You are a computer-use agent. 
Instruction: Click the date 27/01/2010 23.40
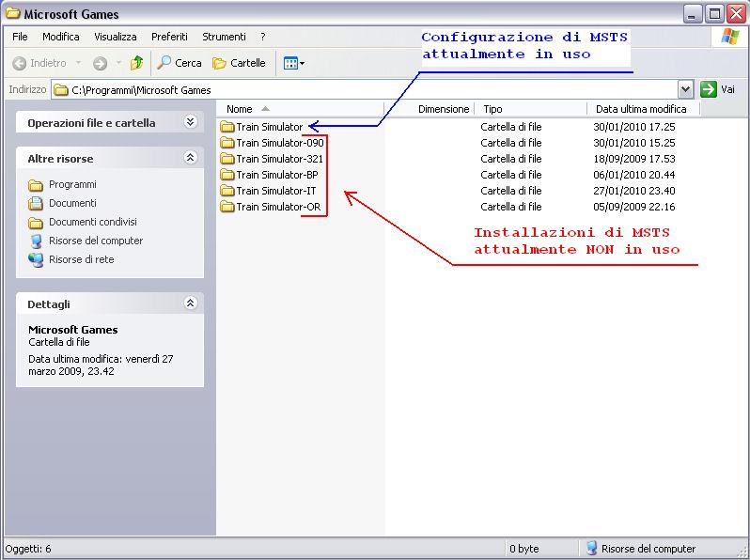click(634, 191)
